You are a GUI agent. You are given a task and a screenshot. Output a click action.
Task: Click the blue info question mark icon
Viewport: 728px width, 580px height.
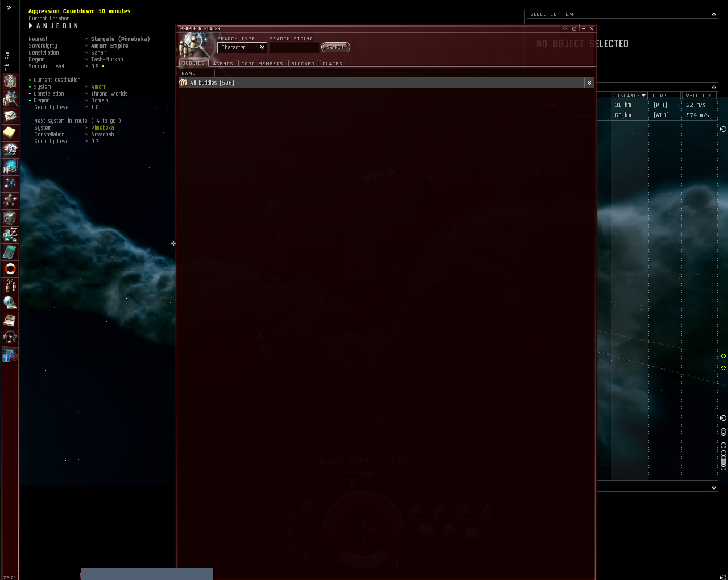(x=10, y=354)
